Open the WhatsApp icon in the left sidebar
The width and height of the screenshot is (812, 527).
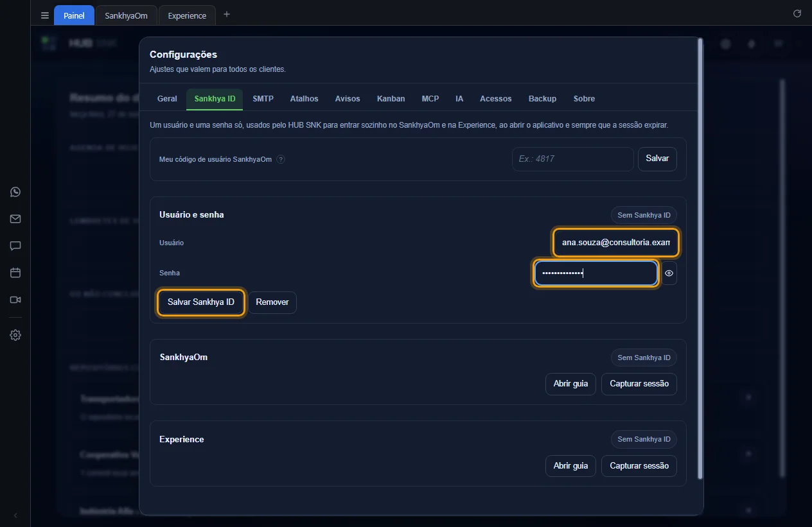(15, 192)
